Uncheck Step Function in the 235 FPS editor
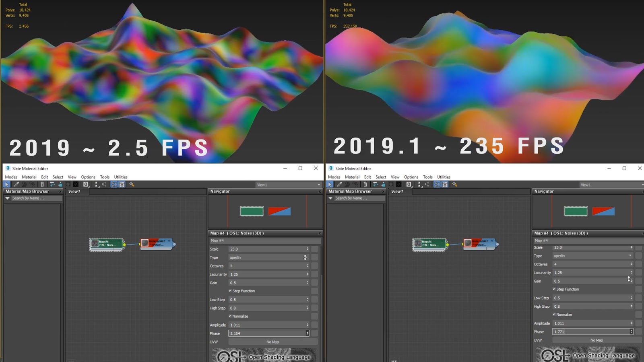644x362 pixels. click(554, 289)
